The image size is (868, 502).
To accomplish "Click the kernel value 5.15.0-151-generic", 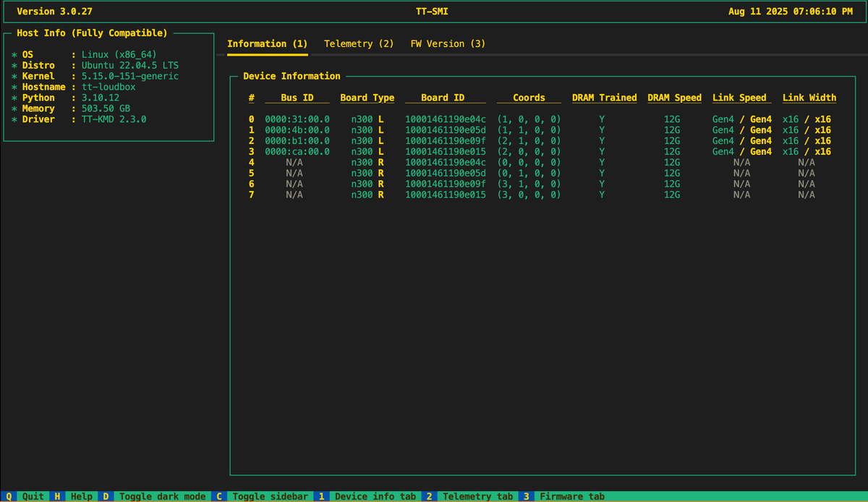I will [129, 76].
